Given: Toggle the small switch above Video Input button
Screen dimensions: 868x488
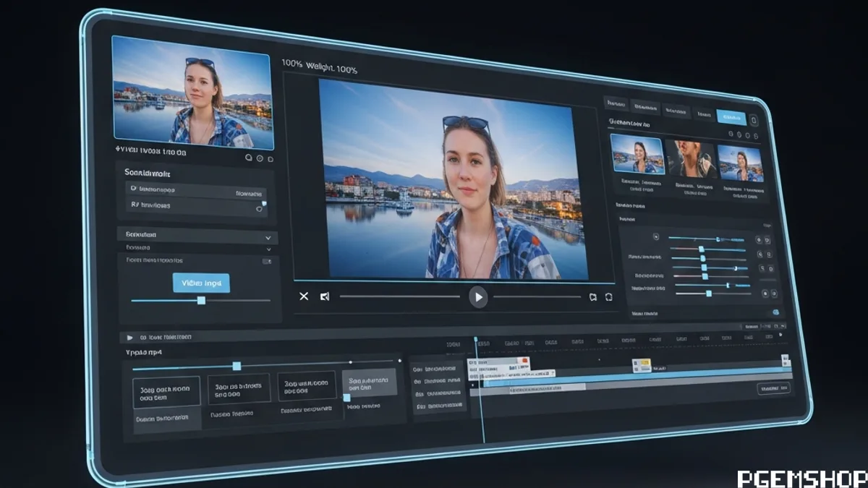Looking at the screenshot, I should tap(266, 261).
